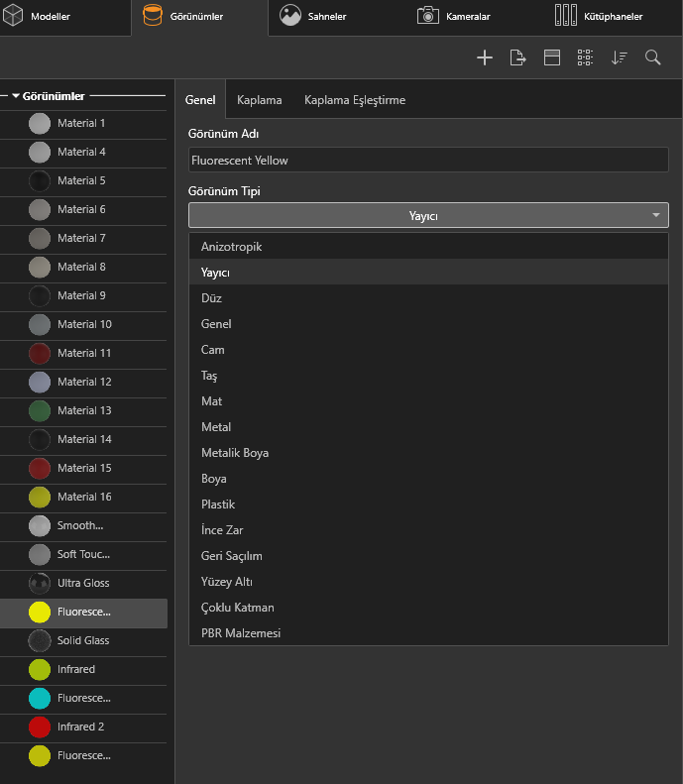Open the Kaplama Eşleştirme tab
683x784 pixels.
[354, 100]
